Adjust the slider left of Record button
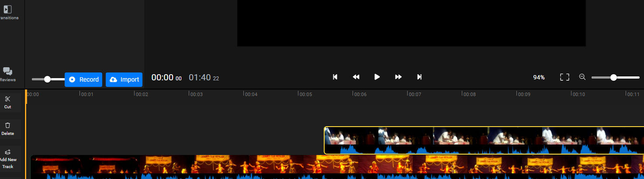The width and height of the screenshot is (644, 179). click(x=48, y=79)
